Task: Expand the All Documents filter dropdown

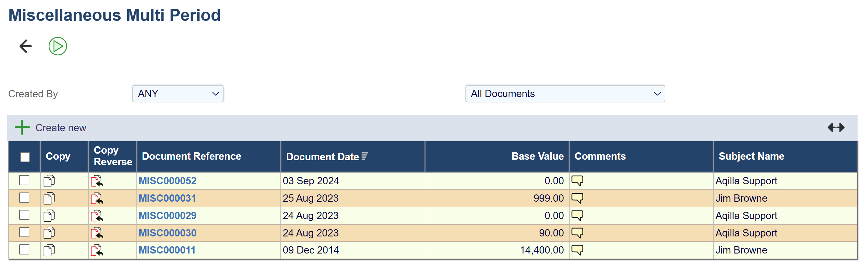Action: click(565, 94)
